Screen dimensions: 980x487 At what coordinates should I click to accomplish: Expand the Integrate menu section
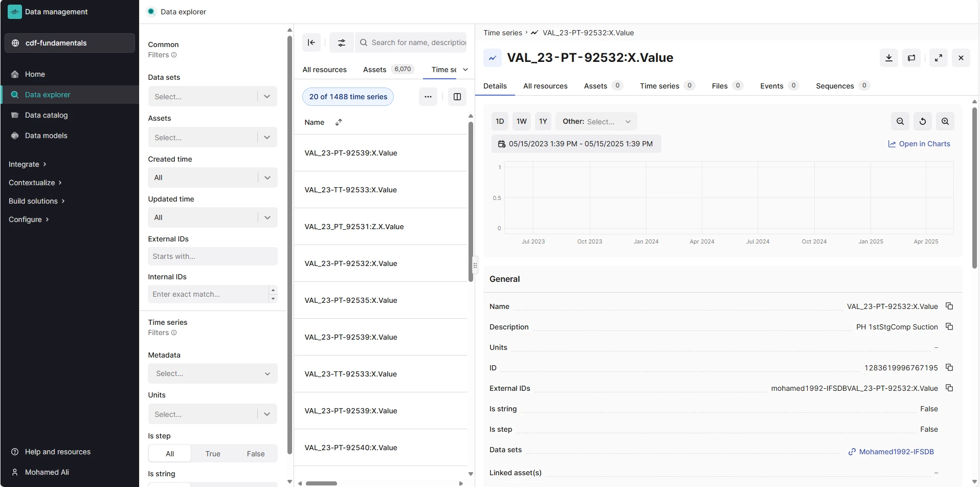(28, 164)
